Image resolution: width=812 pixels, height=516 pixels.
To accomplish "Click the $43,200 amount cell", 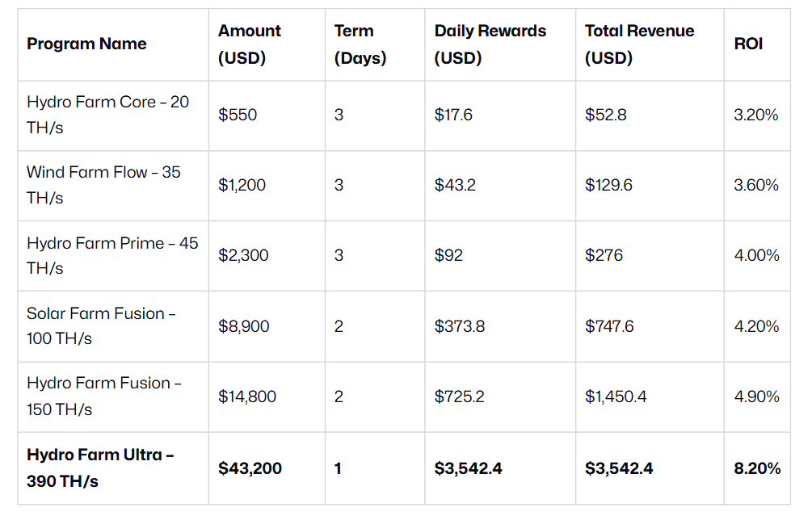I will point(250,468).
